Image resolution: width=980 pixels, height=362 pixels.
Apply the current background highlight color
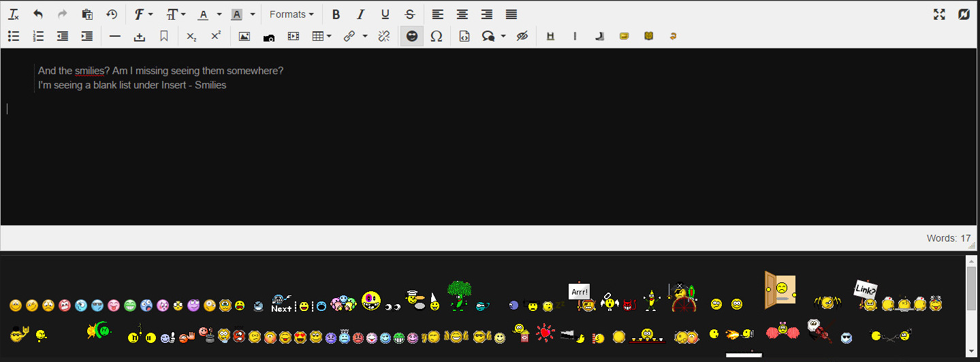click(236, 14)
